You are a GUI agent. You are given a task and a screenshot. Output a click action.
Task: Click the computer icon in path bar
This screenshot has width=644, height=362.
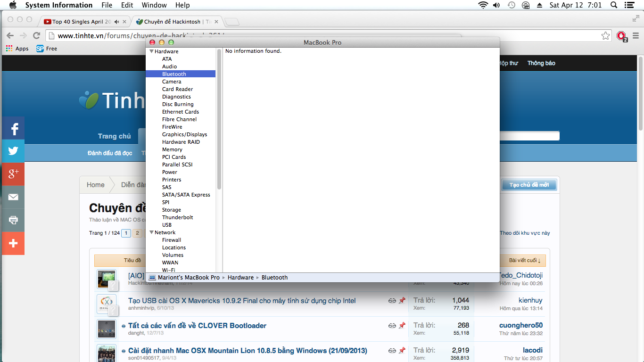tap(152, 278)
